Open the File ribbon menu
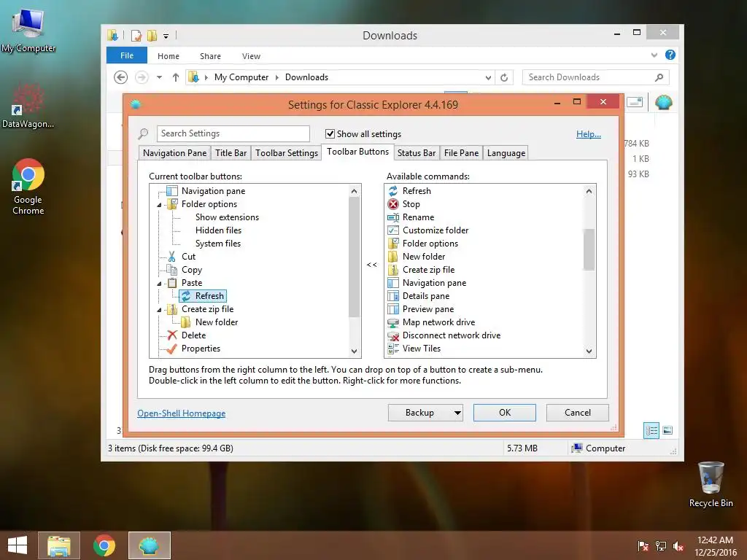This screenshot has height=560, width=747. (x=127, y=55)
